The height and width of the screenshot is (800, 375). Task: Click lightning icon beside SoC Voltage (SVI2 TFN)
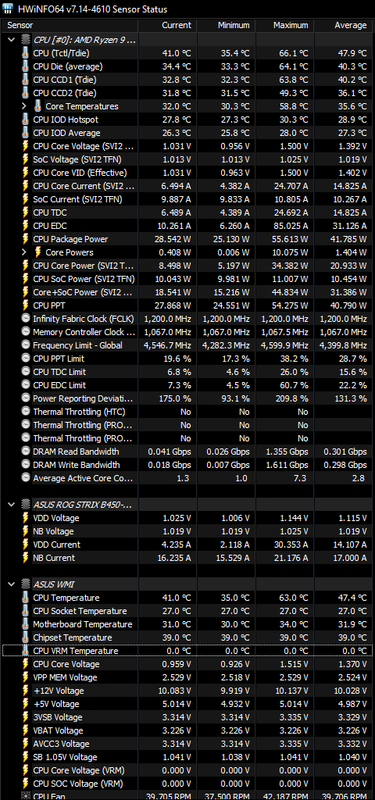pos(26,159)
